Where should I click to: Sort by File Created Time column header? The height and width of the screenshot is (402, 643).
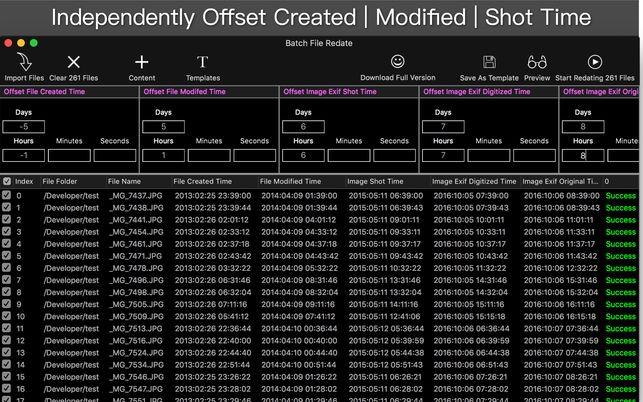tap(202, 181)
